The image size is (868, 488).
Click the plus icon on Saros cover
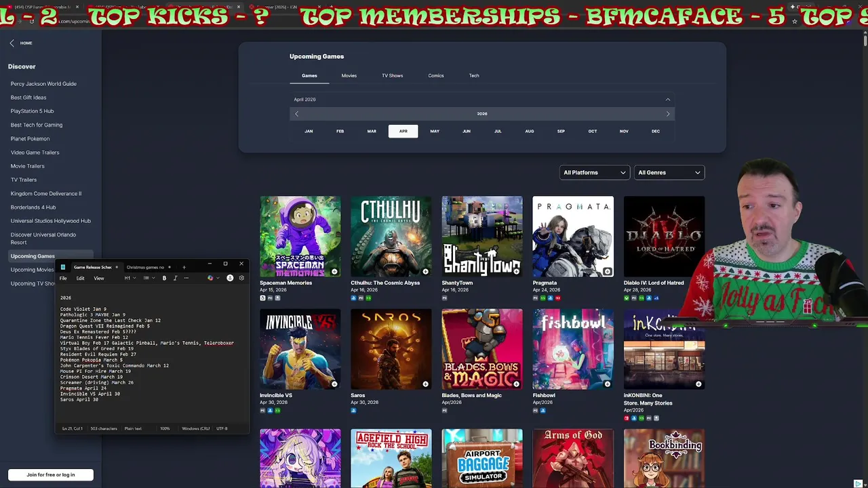pyautogui.click(x=425, y=384)
